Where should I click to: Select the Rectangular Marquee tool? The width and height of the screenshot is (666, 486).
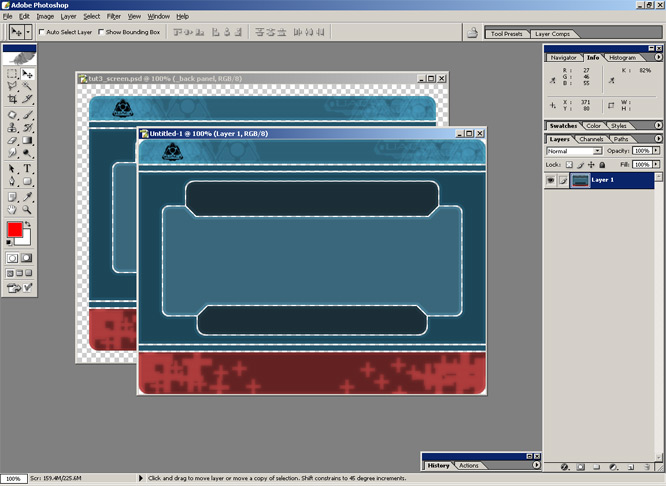12,73
